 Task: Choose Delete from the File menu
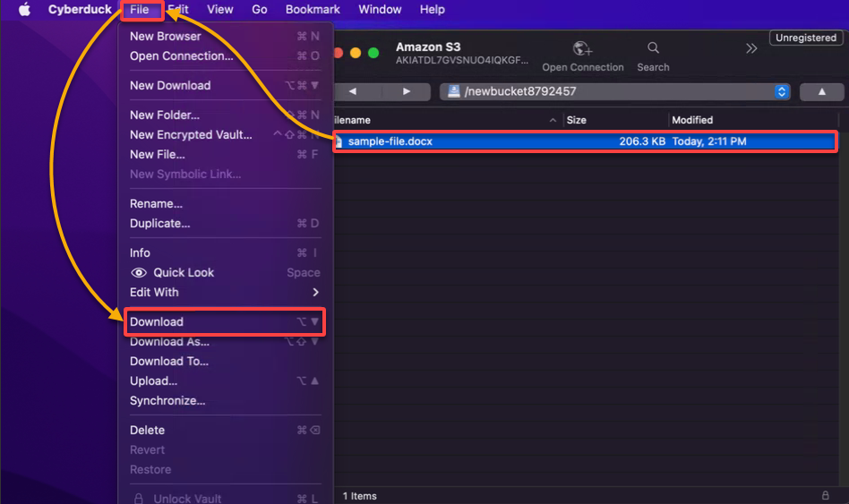pos(225,431)
